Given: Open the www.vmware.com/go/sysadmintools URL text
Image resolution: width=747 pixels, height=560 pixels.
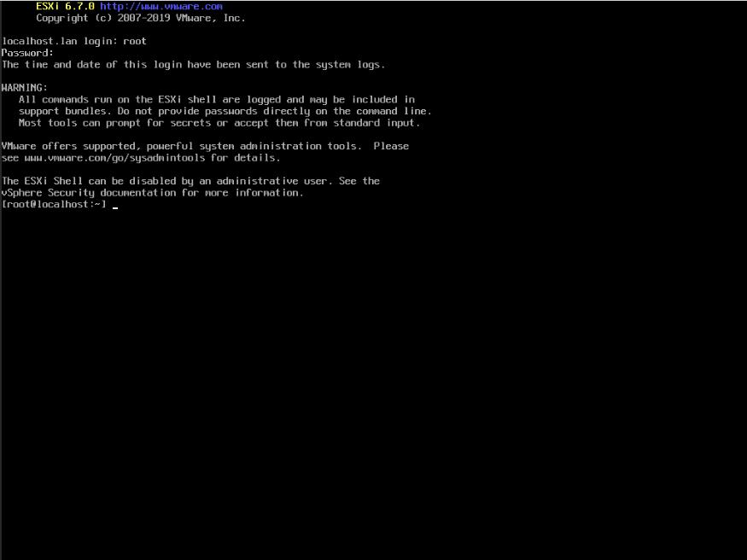Looking at the screenshot, I should click(114, 158).
